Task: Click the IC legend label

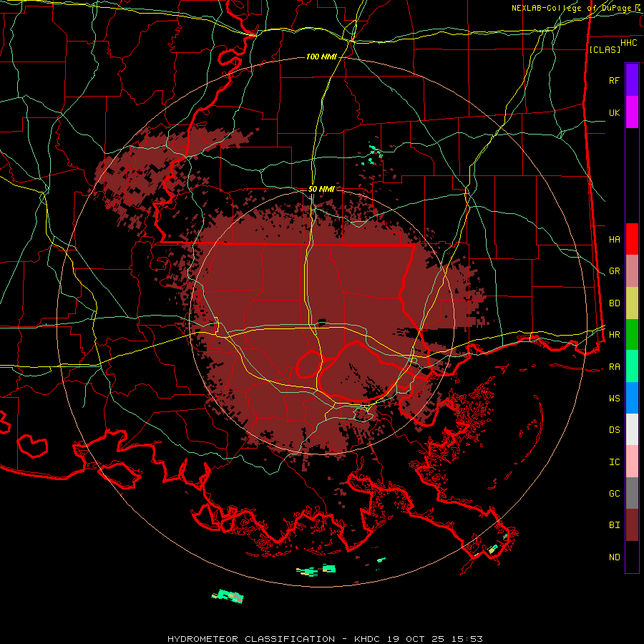Action: click(x=615, y=462)
